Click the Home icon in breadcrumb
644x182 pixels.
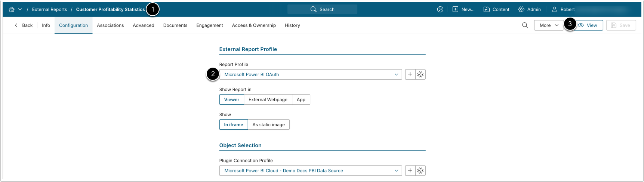click(x=12, y=9)
